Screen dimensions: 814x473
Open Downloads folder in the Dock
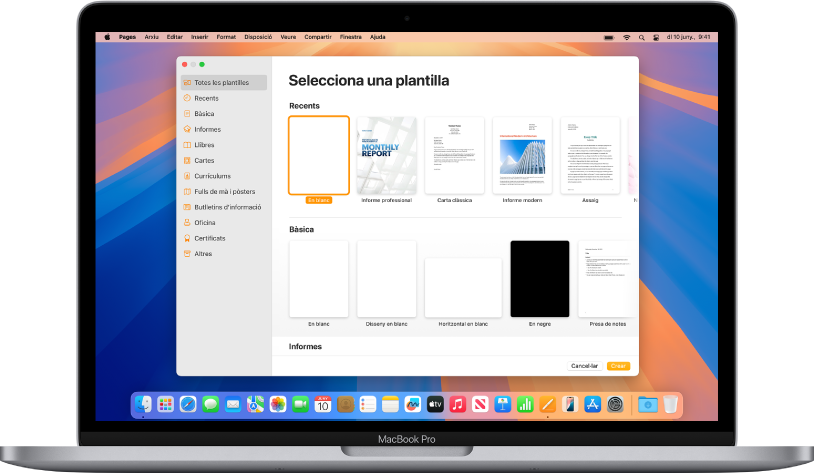tap(648, 404)
